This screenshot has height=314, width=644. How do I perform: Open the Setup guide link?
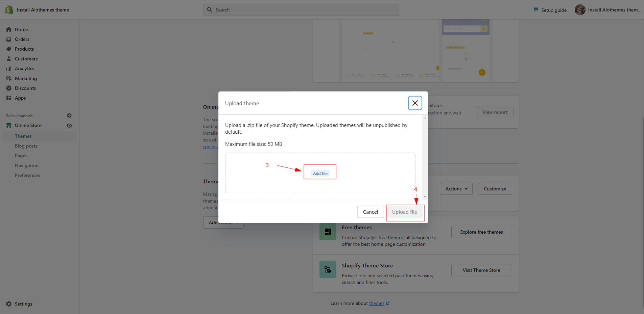coord(550,10)
